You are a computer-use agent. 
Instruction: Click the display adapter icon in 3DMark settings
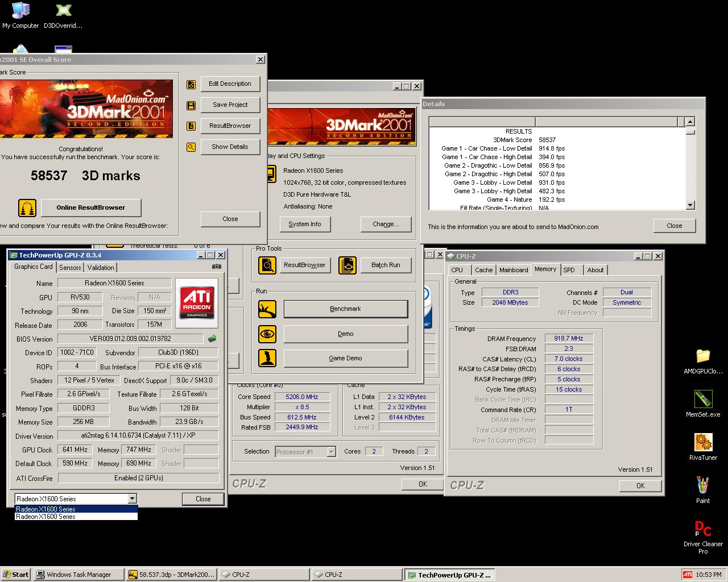271,174
